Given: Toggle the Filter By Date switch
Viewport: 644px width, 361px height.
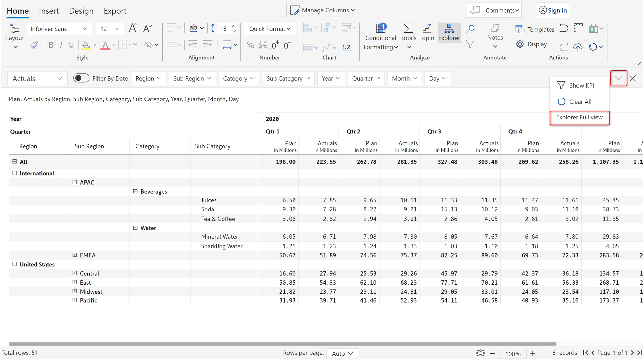Looking at the screenshot, I should [x=81, y=78].
